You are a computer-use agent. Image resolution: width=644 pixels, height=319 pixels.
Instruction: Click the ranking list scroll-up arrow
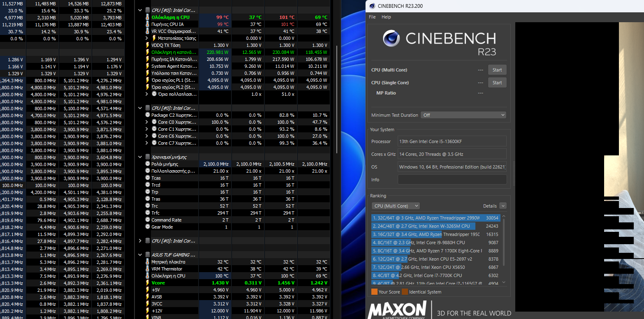click(504, 216)
